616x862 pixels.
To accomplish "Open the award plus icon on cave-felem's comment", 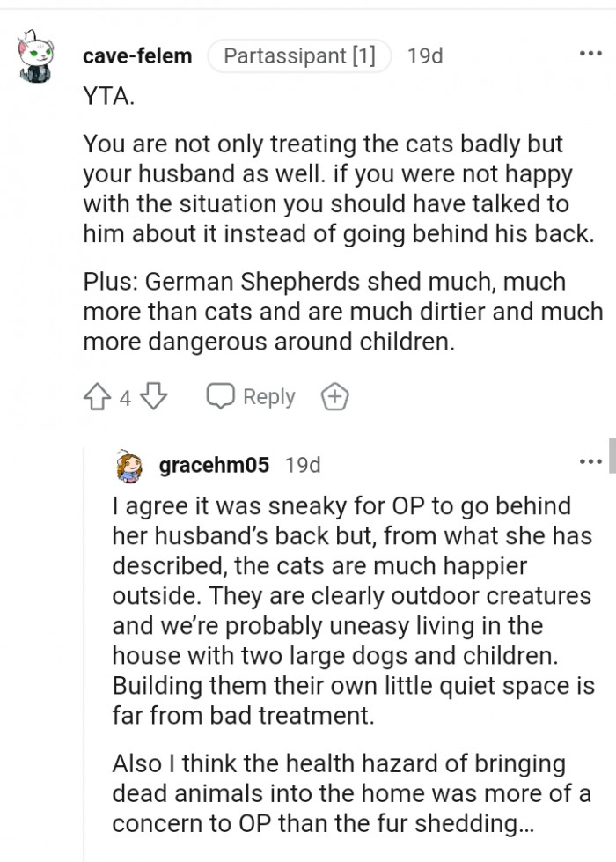I will (x=334, y=396).
